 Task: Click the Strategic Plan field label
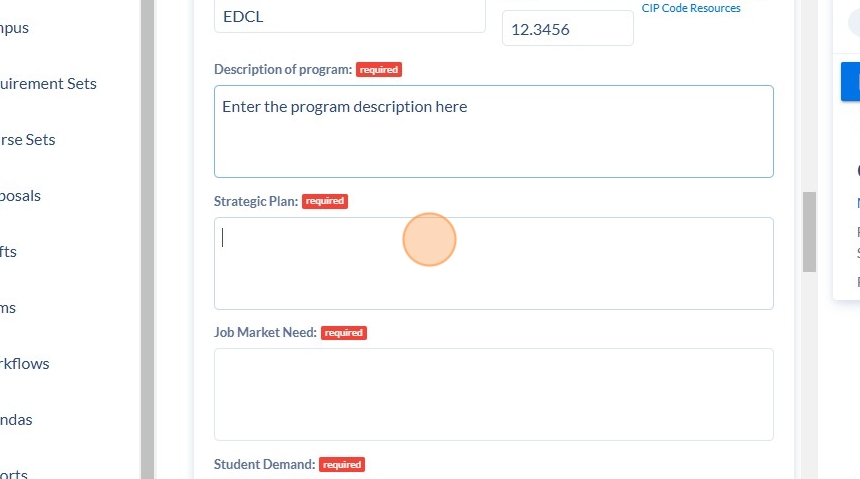[x=256, y=201]
